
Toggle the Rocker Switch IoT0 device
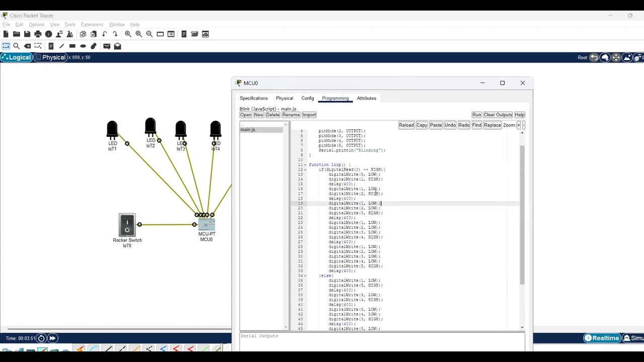[127, 225]
